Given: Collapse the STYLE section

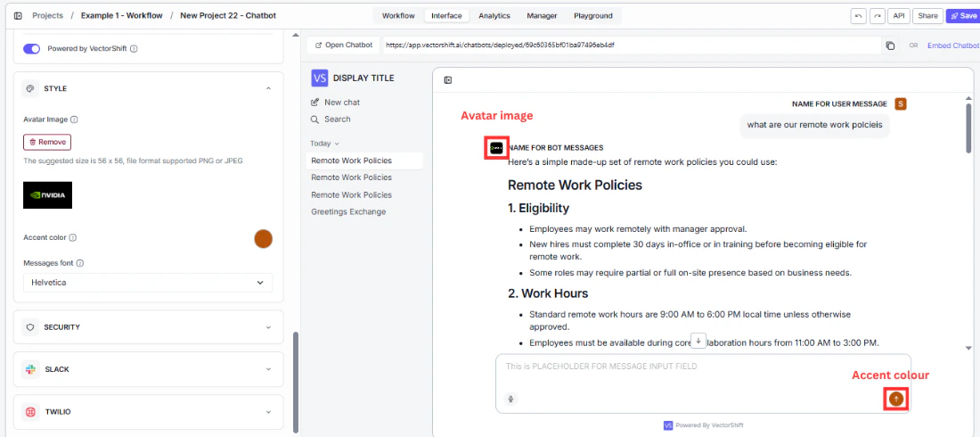Looking at the screenshot, I should 268,89.
